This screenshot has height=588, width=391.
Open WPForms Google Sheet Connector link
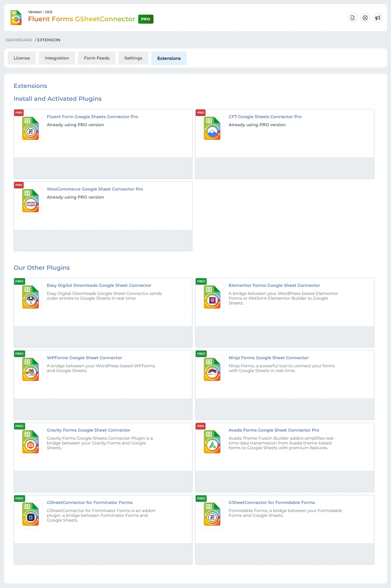[84, 358]
